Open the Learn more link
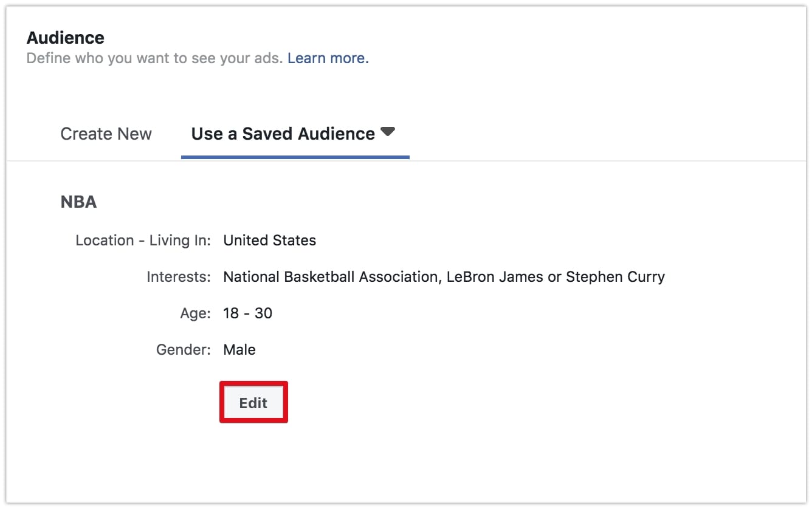 [x=328, y=58]
